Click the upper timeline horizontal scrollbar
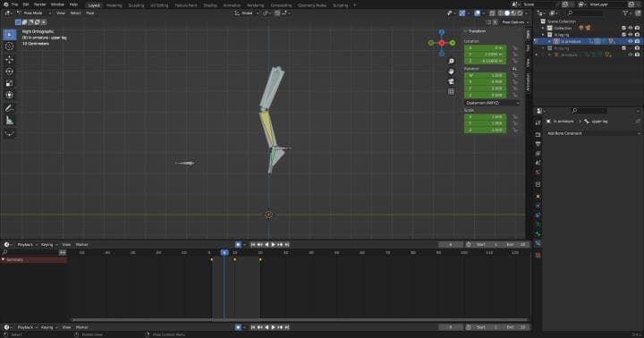 (299, 319)
